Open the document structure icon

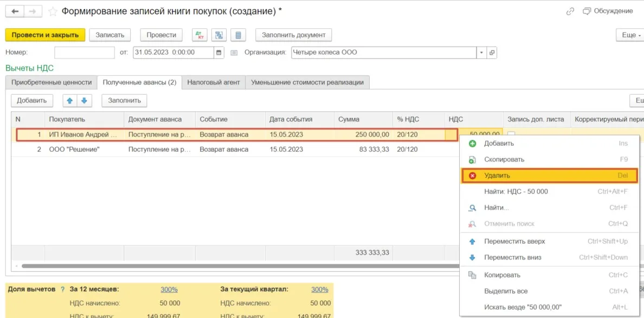[219, 35]
